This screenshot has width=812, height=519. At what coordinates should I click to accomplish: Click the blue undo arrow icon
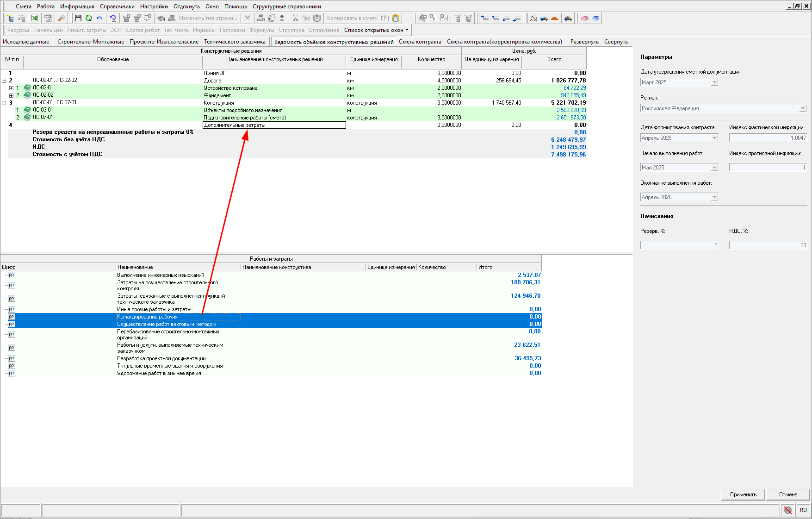coord(99,18)
